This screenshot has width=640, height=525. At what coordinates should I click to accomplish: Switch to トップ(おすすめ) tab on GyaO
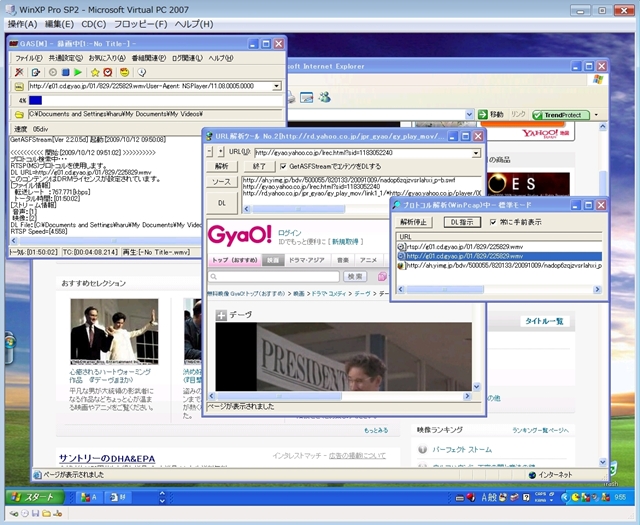pos(234,260)
